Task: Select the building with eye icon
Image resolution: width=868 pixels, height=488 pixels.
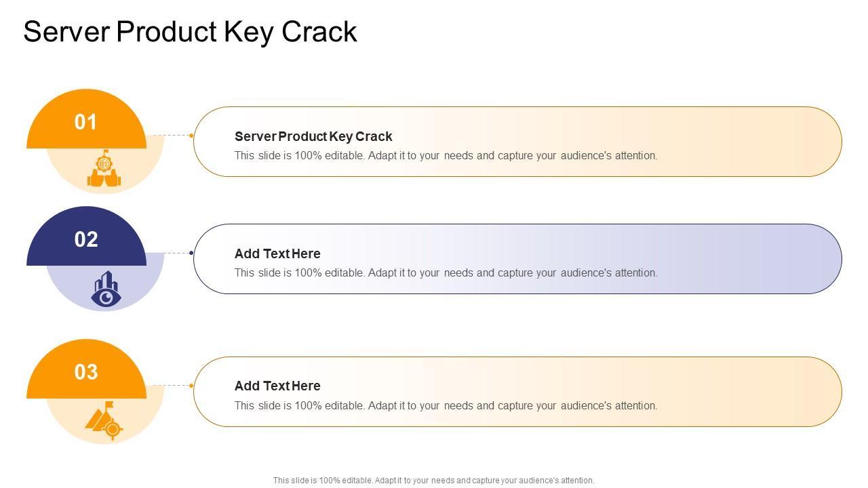Action: pyautogui.click(x=106, y=289)
